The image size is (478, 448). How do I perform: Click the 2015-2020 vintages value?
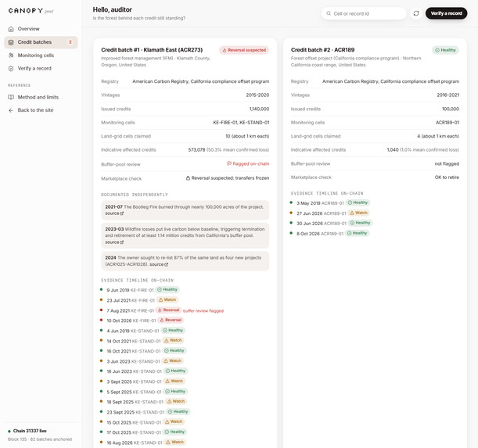click(257, 95)
